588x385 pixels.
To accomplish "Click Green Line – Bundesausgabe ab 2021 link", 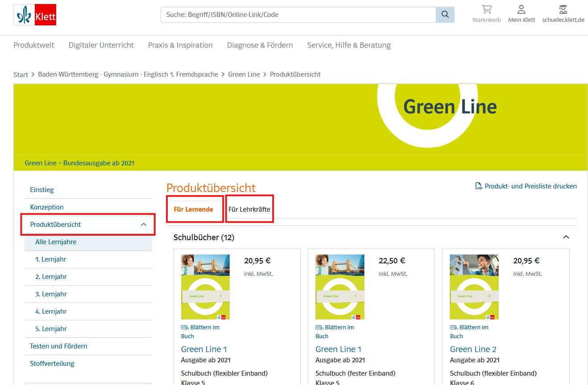I will click(x=79, y=163).
